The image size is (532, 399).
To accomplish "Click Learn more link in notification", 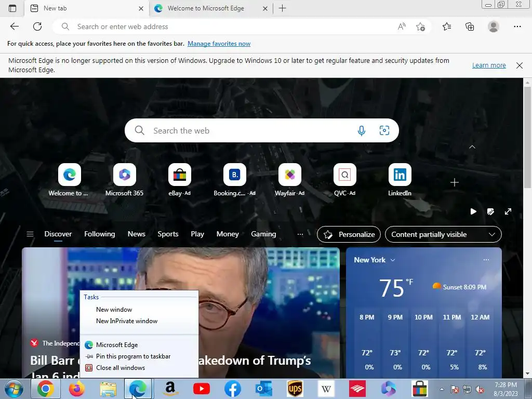I will 489,65.
